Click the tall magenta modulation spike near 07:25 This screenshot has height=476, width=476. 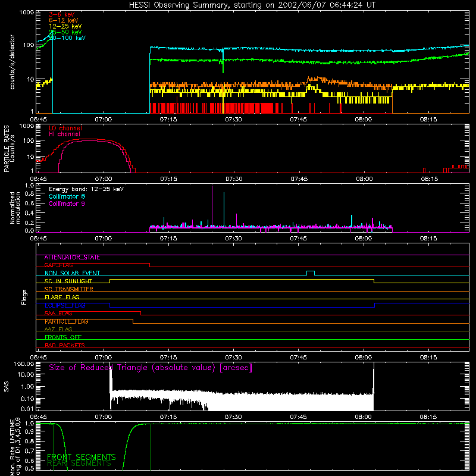tap(212, 206)
